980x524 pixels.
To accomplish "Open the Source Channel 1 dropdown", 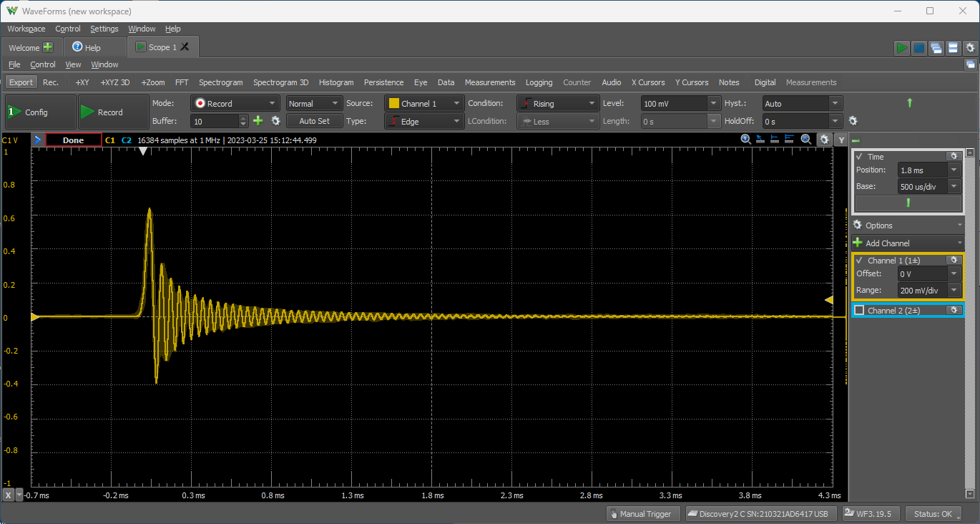I will point(424,103).
